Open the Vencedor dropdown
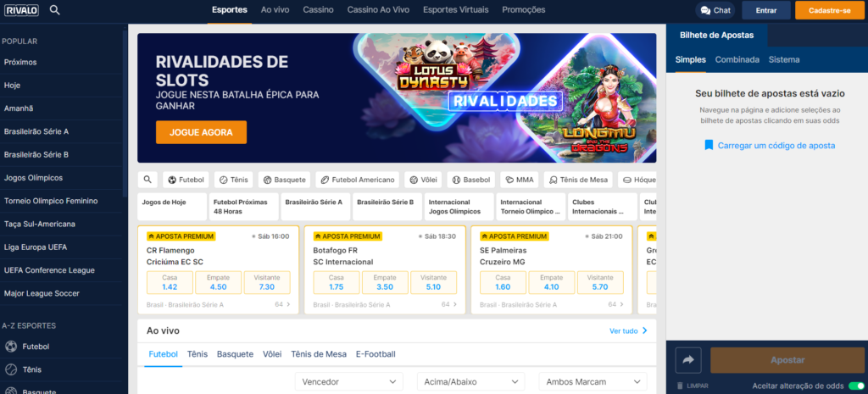The image size is (868, 394). coord(348,382)
